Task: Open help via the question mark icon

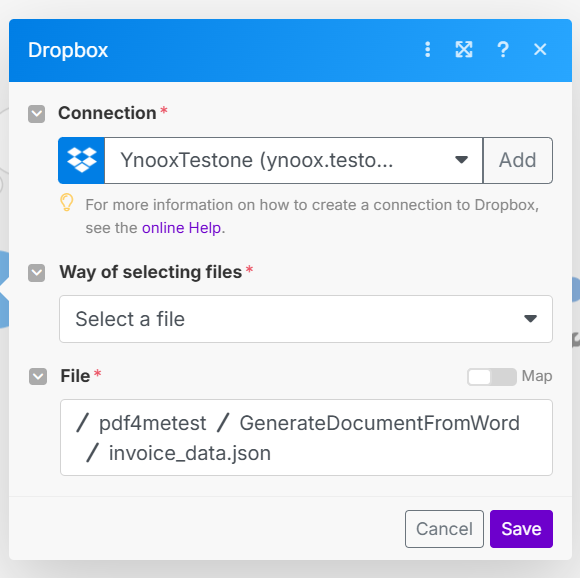Action: (x=503, y=50)
